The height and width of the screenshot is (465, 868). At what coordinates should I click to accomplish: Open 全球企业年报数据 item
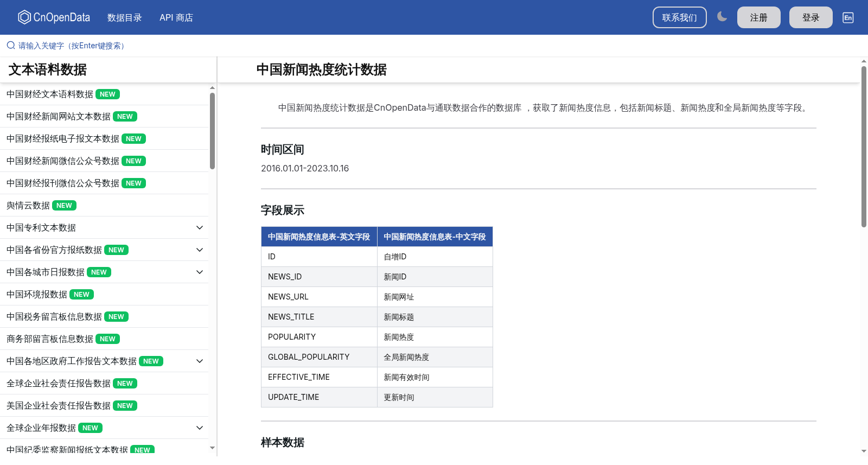click(41, 428)
